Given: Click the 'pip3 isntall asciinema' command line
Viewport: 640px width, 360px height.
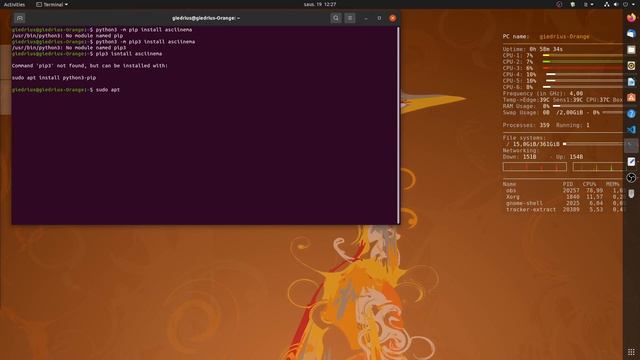Looking at the screenshot, I should pos(87,53).
